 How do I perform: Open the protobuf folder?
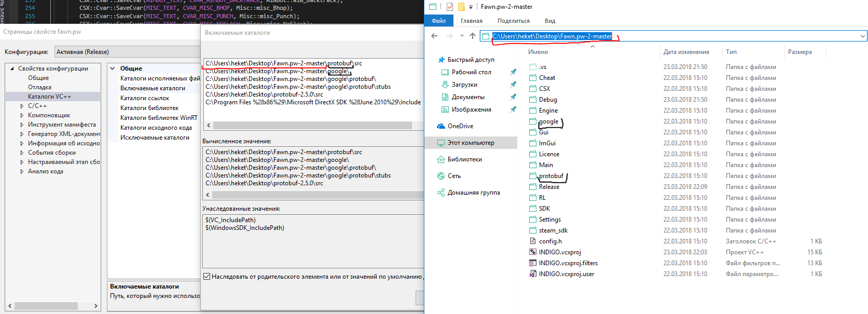(x=550, y=176)
